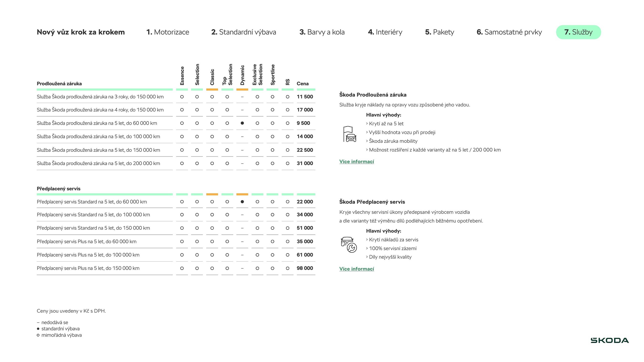Click filled dot for Dynamic 5 let 60 000 km warranty

pyautogui.click(x=242, y=123)
